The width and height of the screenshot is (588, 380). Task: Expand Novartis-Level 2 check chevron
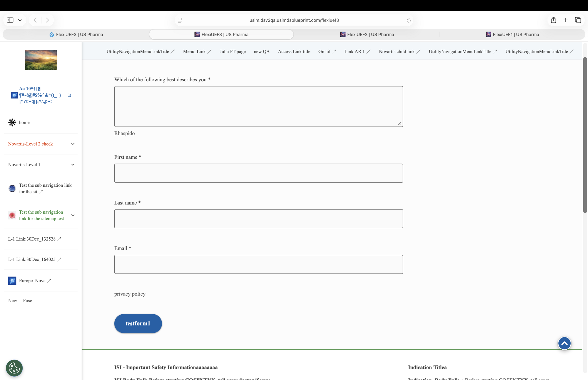coord(73,144)
